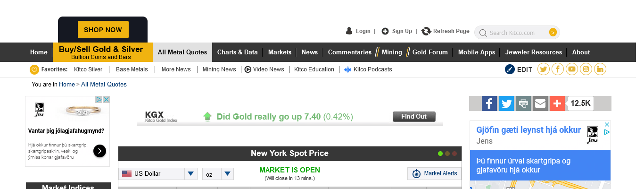Share page by email envelope icon
The height and width of the screenshot is (189, 644).
coord(540,103)
